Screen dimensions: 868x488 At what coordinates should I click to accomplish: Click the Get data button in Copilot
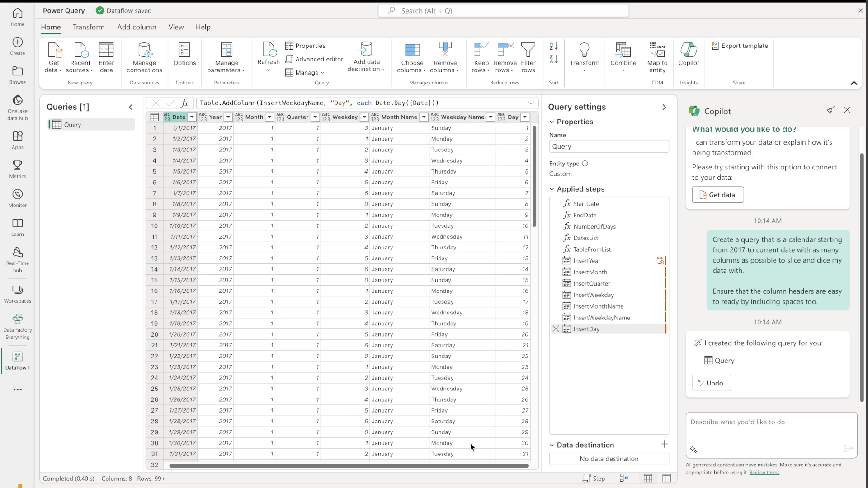[717, 195]
